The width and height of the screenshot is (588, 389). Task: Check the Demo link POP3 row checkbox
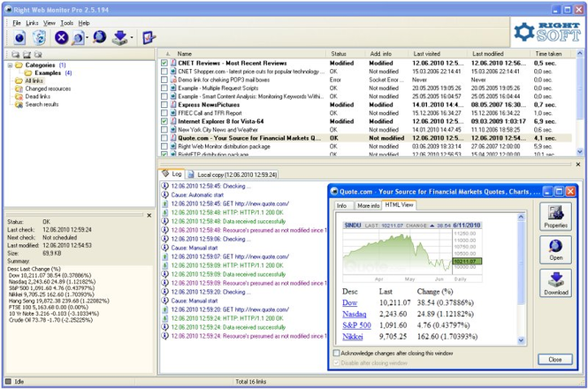[x=164, y=80]
